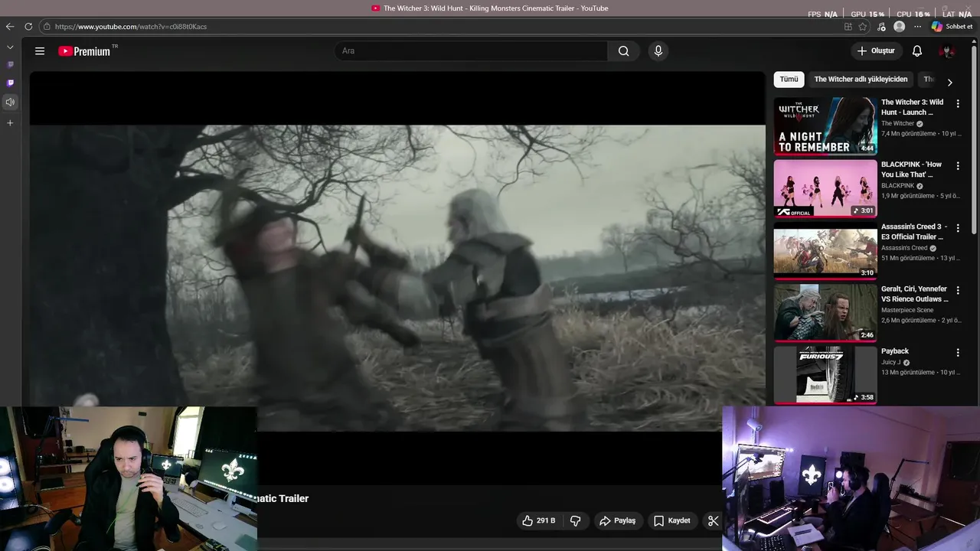
Task: Switch to the brighter Twitch tab in sidebar
Action: click(x=10, y=83)
